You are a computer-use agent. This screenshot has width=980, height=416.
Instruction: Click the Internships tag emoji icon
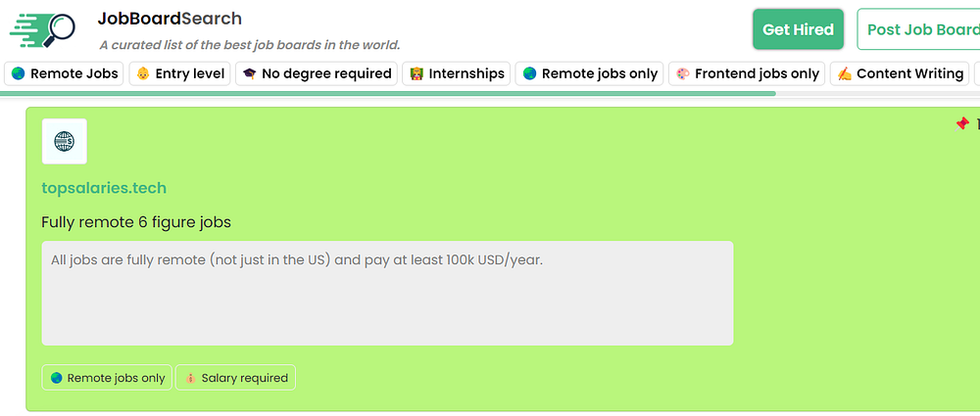point(416,73)
